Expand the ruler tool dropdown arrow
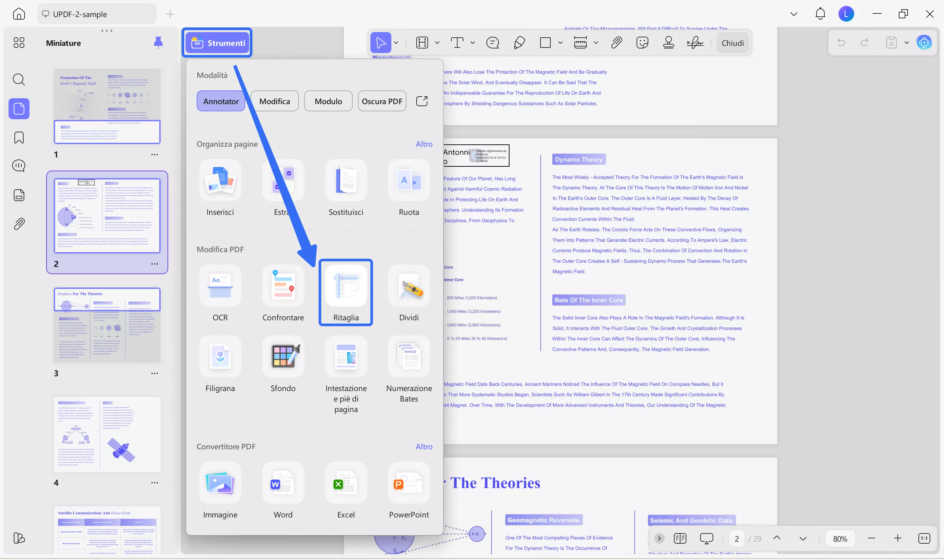Screen dimensions: 944x560 coord(596,42)
